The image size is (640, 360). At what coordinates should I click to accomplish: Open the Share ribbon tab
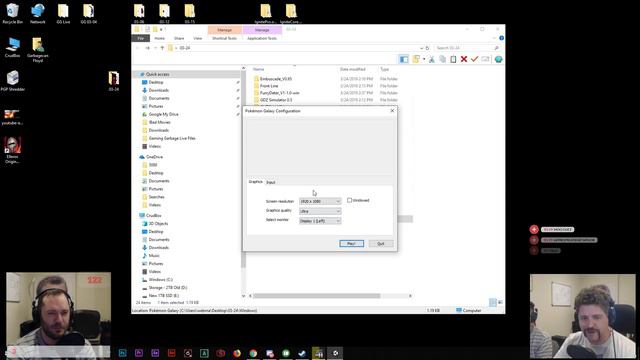[179, 38]
